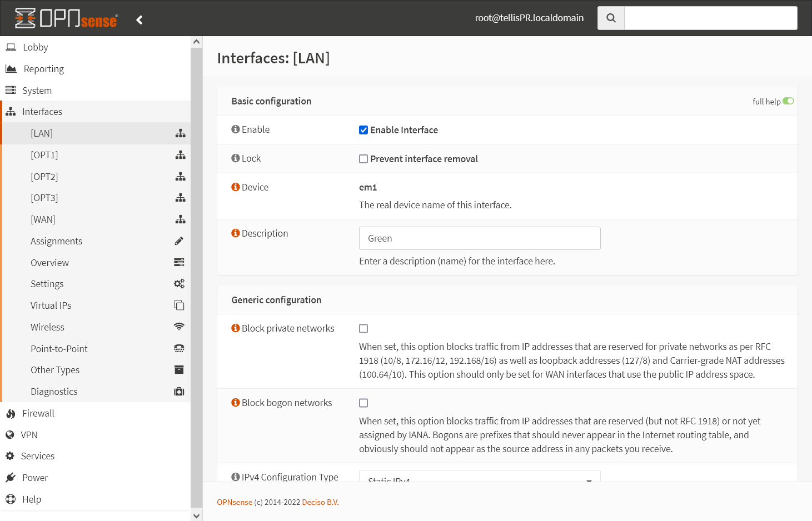Toggle the full help switch off
This screenshot has height=521, width=812.
point(789,101)
